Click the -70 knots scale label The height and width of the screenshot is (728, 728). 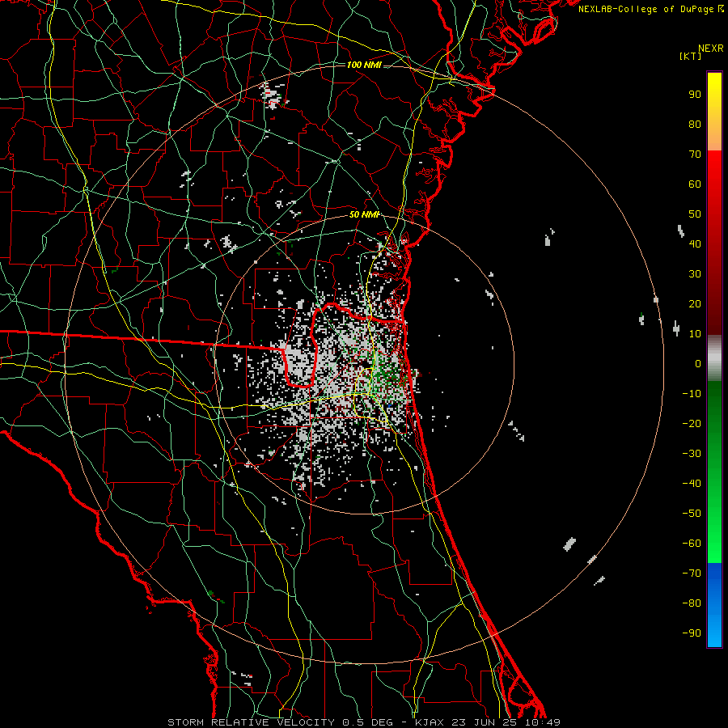692,574
